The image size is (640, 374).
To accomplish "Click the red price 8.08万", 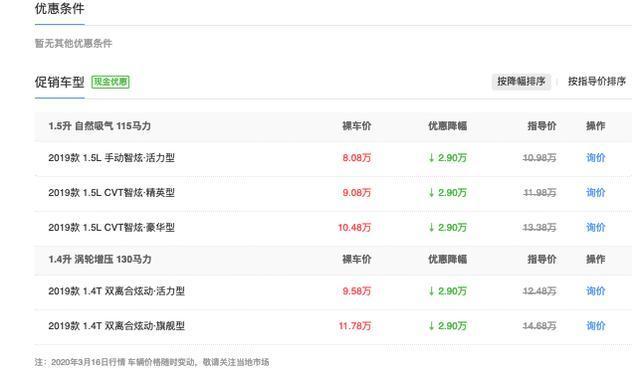I will click(357, 158).
